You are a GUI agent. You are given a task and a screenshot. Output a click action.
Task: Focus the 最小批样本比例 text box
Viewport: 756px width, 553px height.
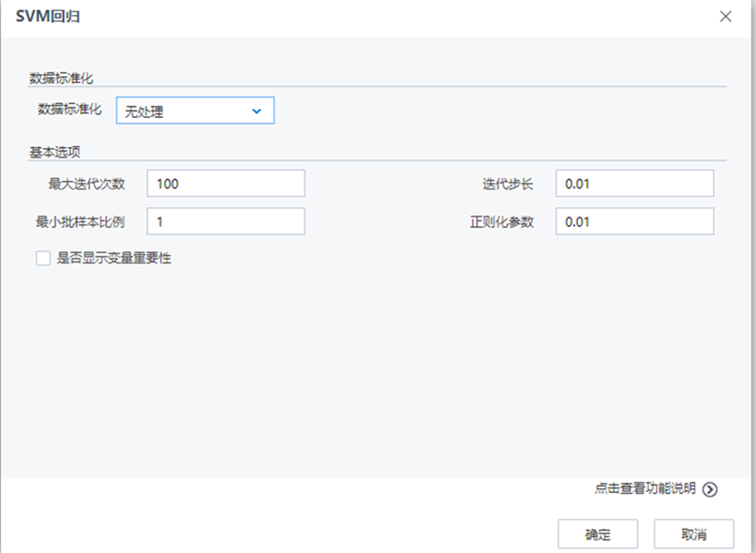225,221
